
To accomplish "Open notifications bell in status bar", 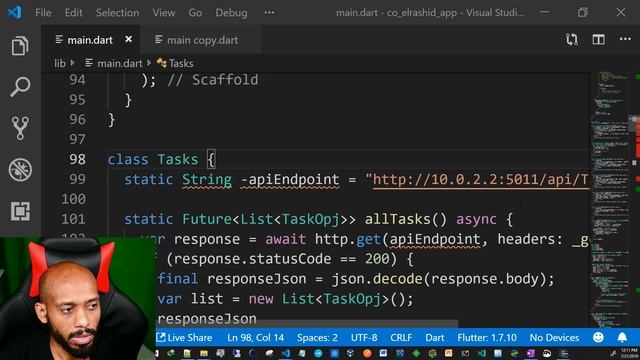I will click(622, 337).
